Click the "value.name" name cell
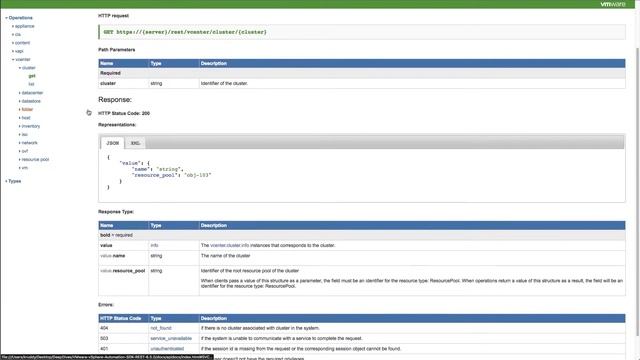 tap(123, 258)
